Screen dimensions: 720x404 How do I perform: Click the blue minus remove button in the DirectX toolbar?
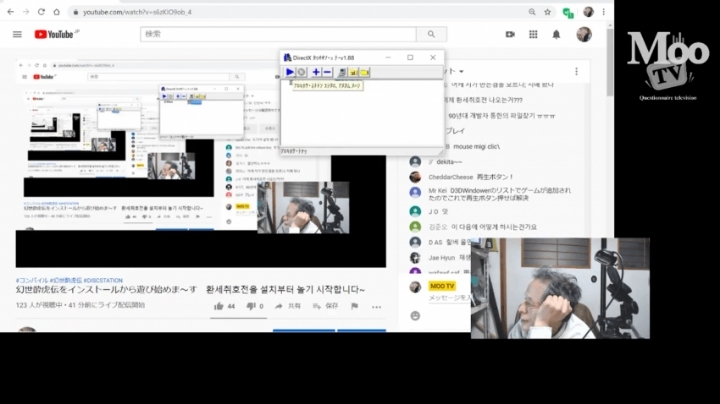click(x=327, y=72)
